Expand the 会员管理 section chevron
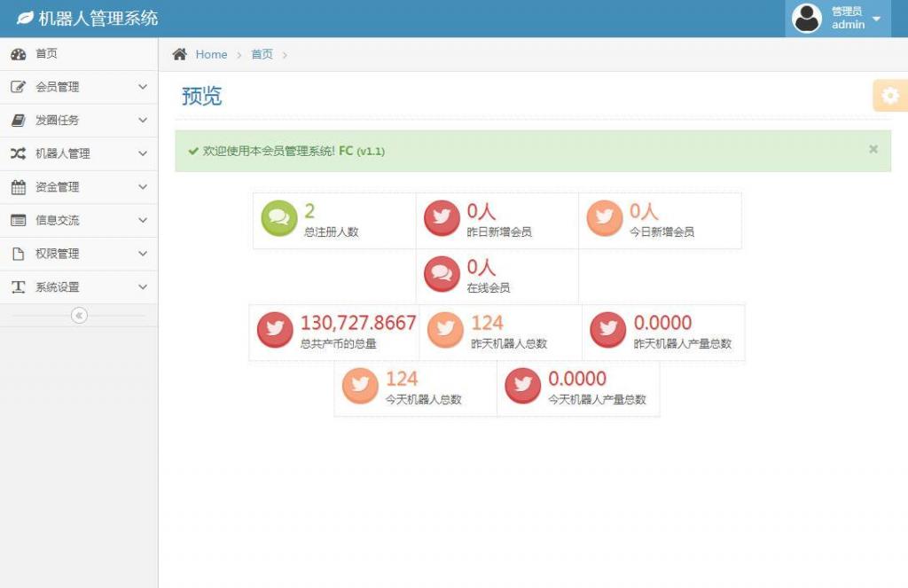Screen dimensions: 908x588 pyautogui.click(x=142, y=87)
